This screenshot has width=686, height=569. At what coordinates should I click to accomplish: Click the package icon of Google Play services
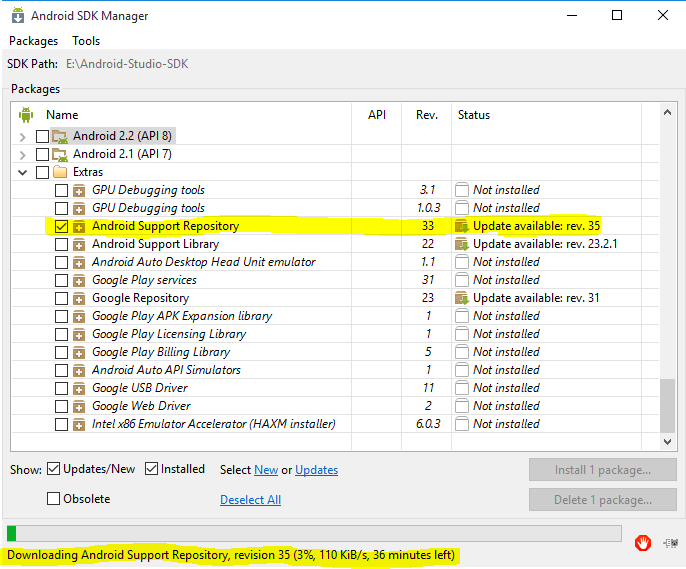pos(79,280)
